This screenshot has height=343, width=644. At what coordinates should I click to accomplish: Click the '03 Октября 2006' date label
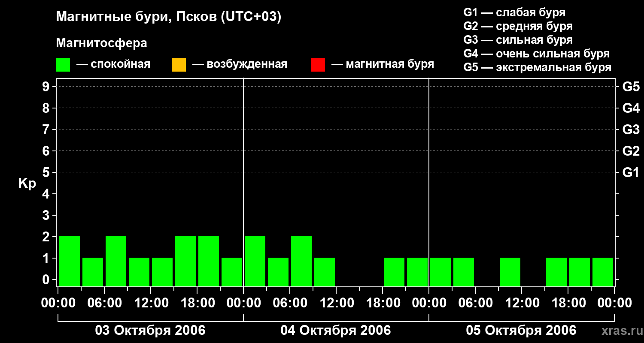point(150,331)
